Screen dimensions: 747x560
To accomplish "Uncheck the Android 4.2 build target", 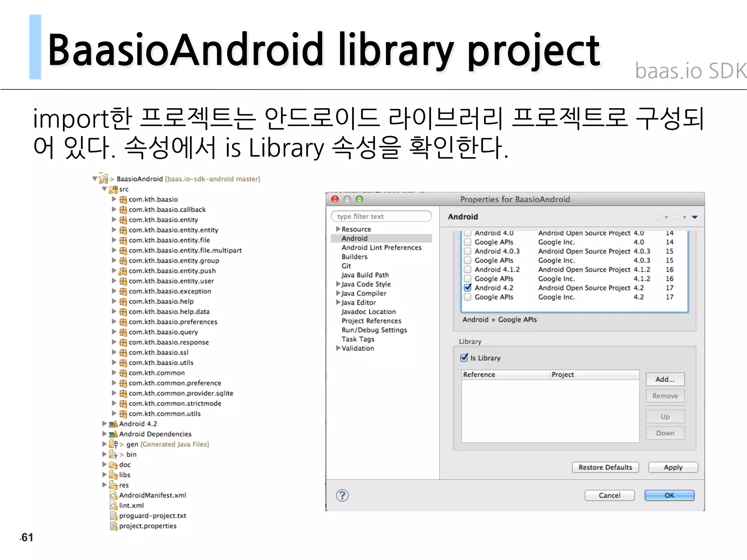I will (x=468, y=288).
